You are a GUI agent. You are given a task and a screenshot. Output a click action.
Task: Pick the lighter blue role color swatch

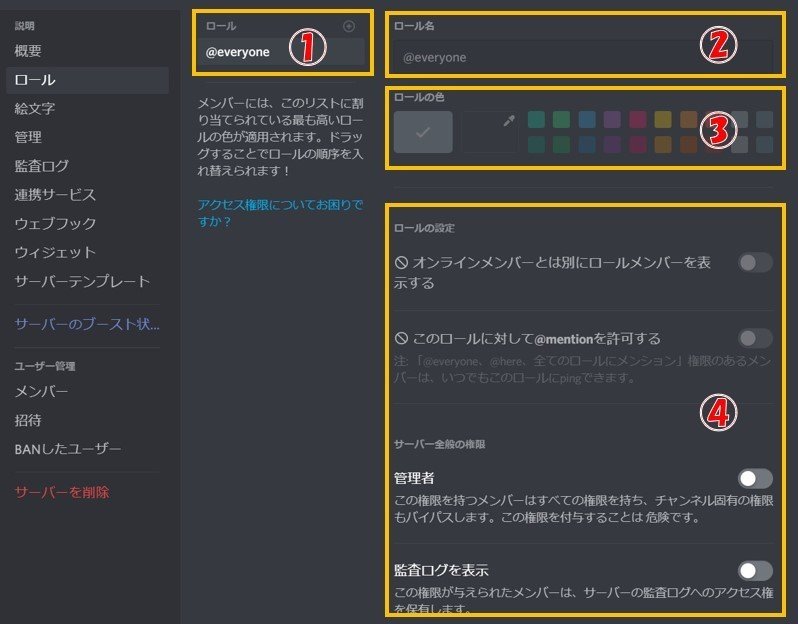pyautogui.click(x=587, y=120)
